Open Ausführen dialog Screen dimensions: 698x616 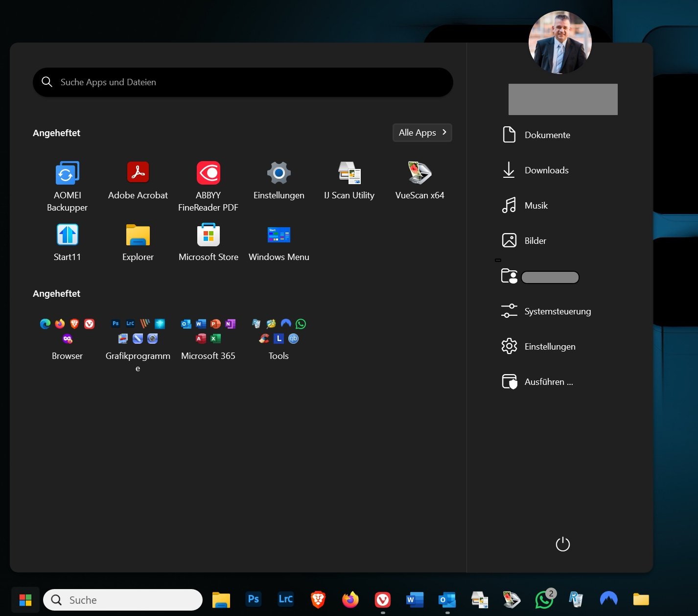pos(537,381)
